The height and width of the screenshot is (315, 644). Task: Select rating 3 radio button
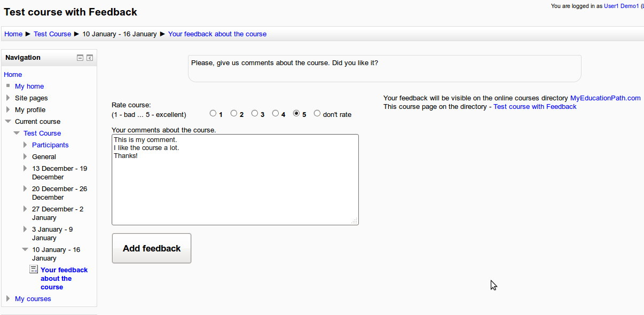click(x=255, y=113)
